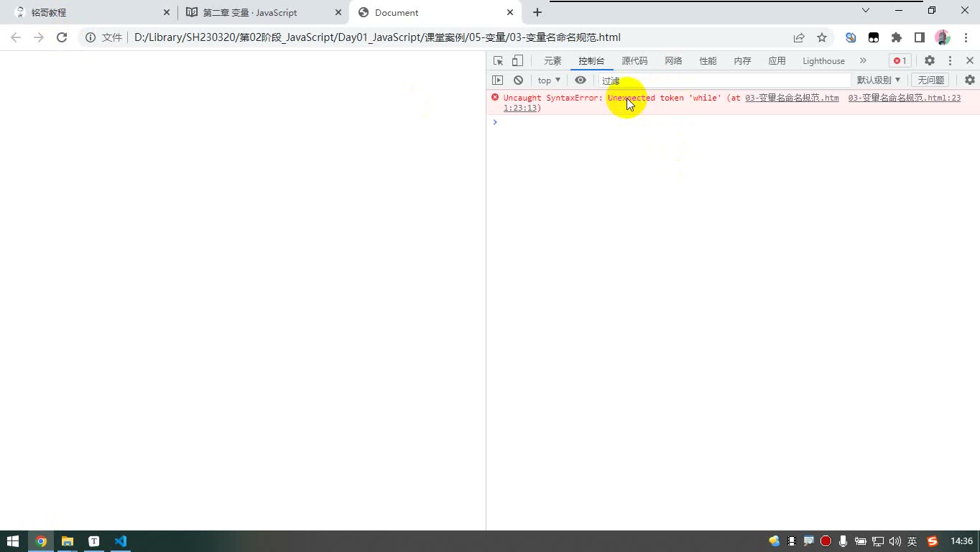980x552 pixels.
Task: Open the 源代码 tab
Action: pyautogui.click(x=634, y=61)
